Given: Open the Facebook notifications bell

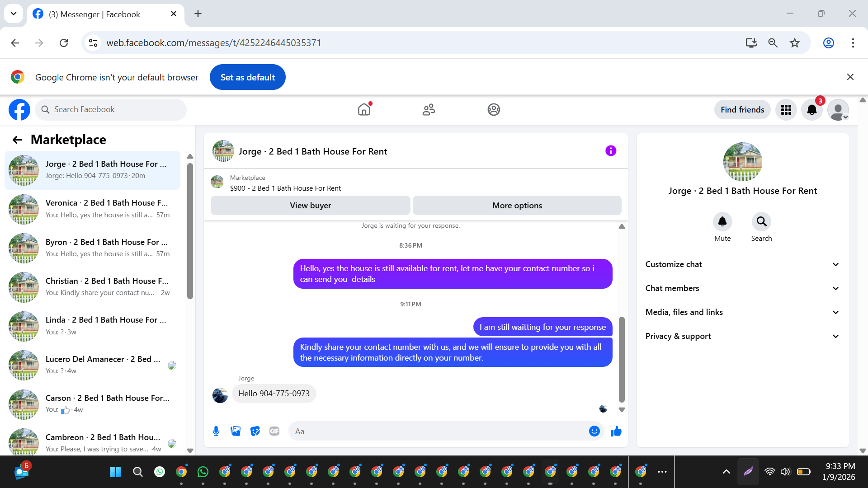Looking at the screenshot, I should (x=811, y=110).
